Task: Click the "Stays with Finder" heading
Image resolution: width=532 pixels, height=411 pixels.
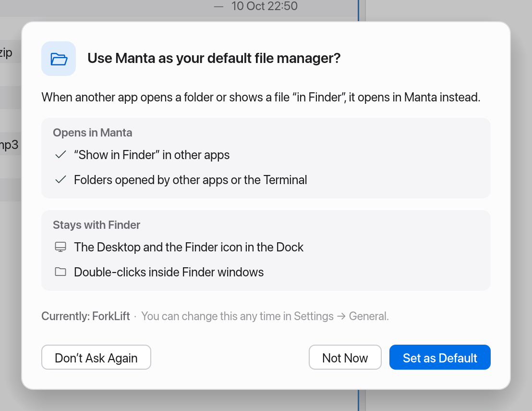Action: point(97,225)
